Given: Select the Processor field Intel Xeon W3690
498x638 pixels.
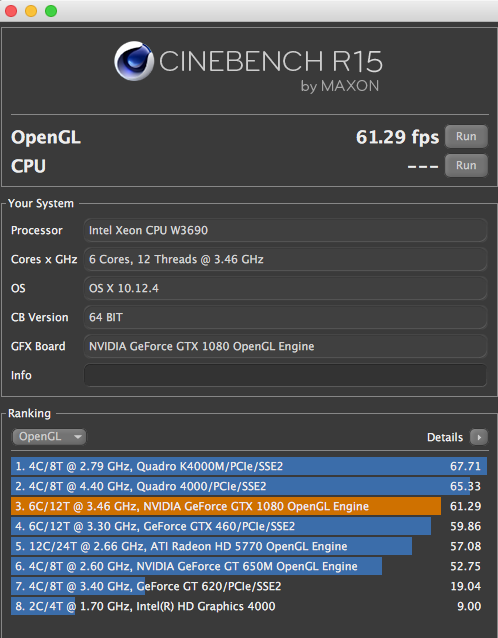Looking at the screenshot, I should [285, 230].
